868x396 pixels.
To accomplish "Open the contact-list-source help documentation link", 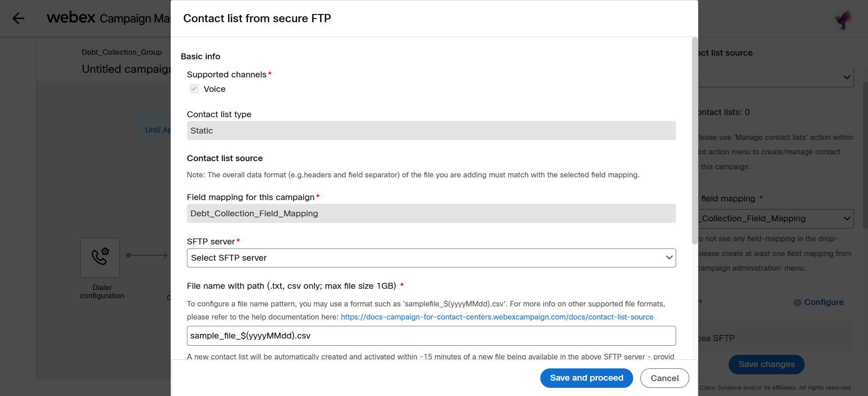I will coord(496,317).
